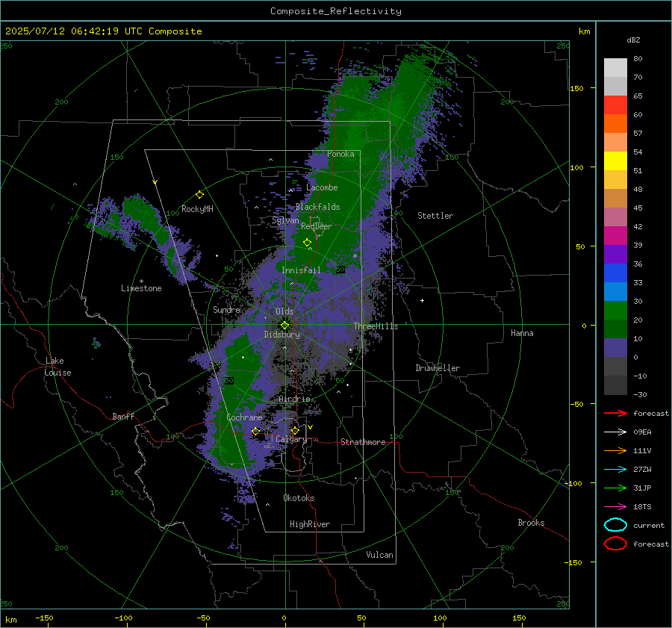Click the green 31JP arrow legend icon
Image resolution: width=672 pixels, height=628 pixels.
[x=615, y=488]
